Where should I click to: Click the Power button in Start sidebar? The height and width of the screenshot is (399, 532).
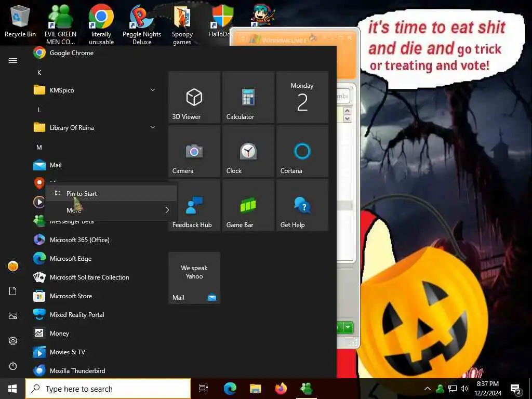click(13, 366)
